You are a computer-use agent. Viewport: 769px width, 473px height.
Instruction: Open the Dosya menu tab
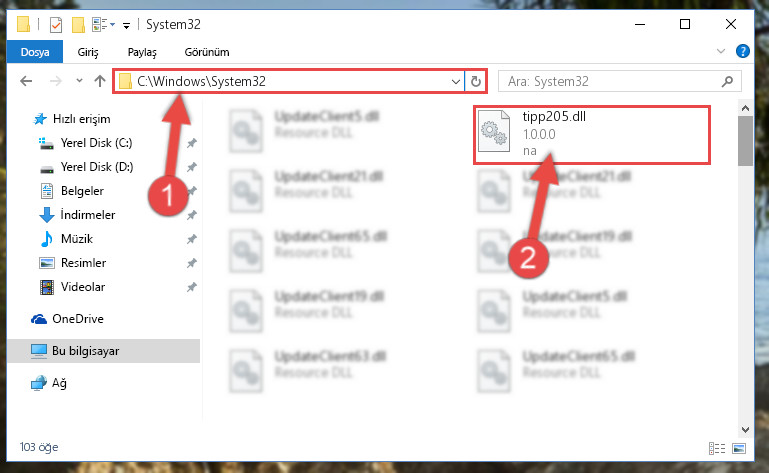coord(35,52)
